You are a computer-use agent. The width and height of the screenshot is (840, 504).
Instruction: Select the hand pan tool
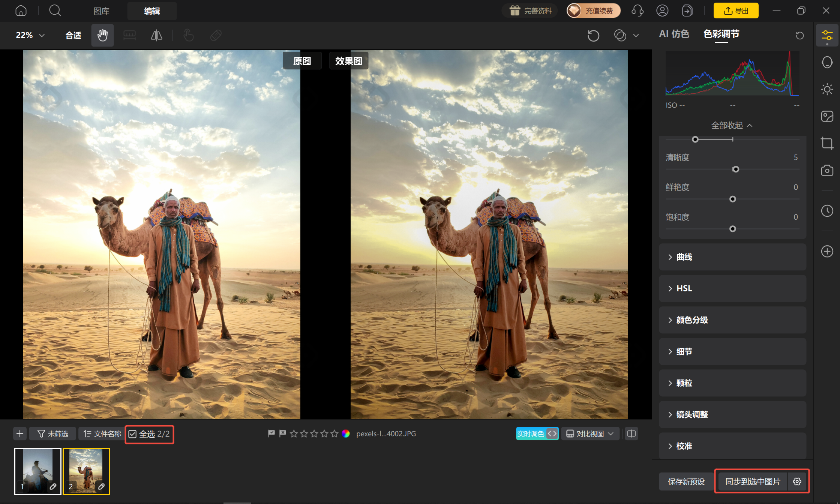102,35
